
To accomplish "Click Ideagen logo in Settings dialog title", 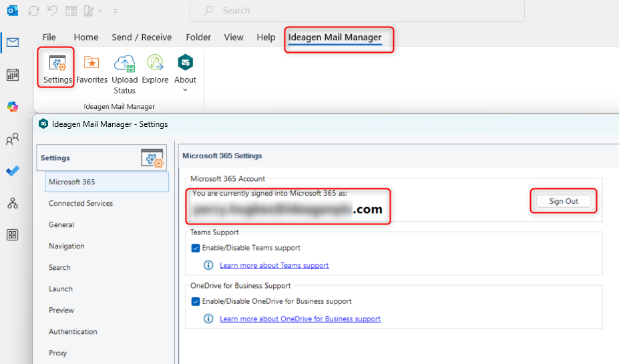I will 43,124.
